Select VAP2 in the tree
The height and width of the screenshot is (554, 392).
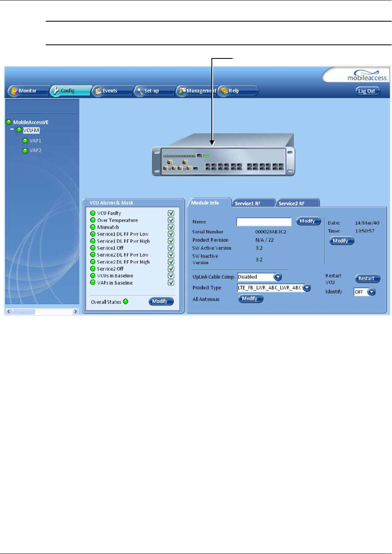35,151
